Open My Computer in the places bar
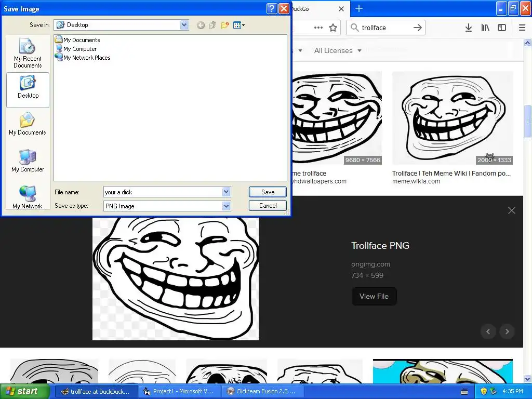Viewport: 532px width, 399px height. (28, 161)
